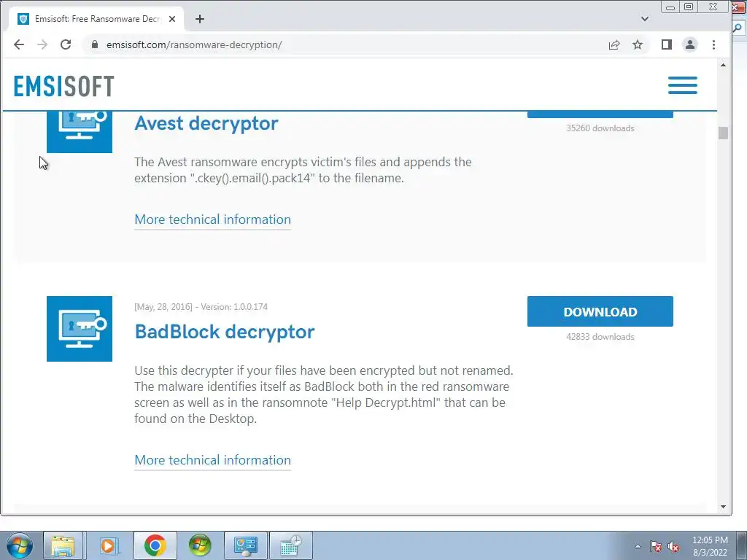View site info via the padlock icon
The width and height of the screenshot is (747, 560).
(x=95, y=44)
